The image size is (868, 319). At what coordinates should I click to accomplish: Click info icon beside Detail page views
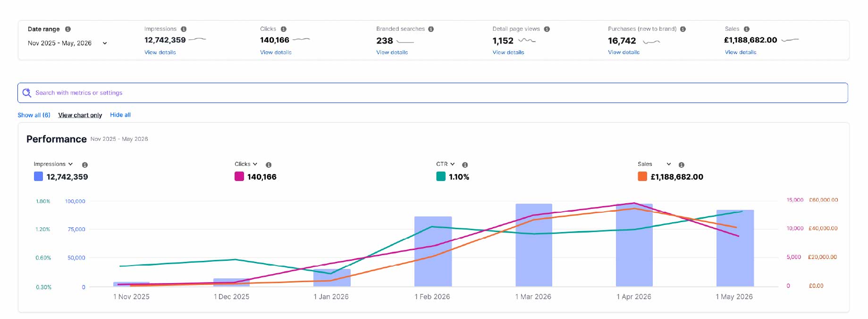pyautogui.click(x=547, y=29)
